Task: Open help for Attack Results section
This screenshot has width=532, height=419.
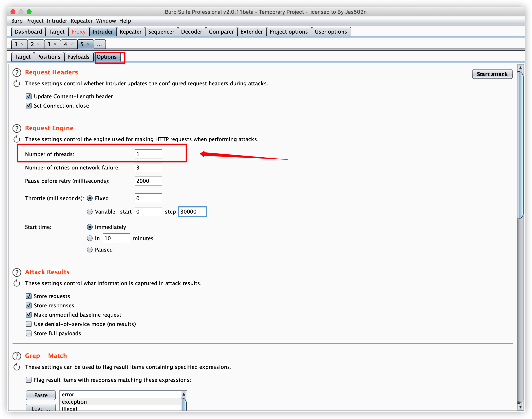Action: pyautogui.click(x=17, y=272)
